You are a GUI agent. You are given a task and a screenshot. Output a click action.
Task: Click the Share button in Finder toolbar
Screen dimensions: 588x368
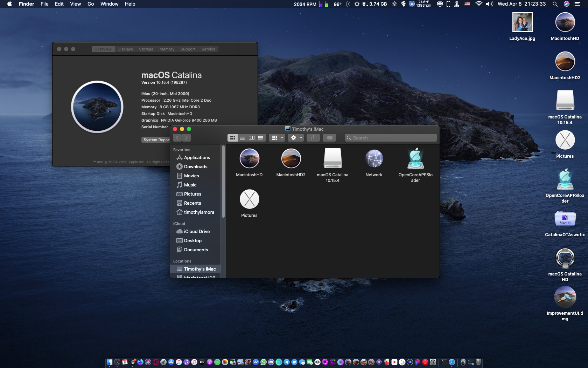[x=313, y=138]
